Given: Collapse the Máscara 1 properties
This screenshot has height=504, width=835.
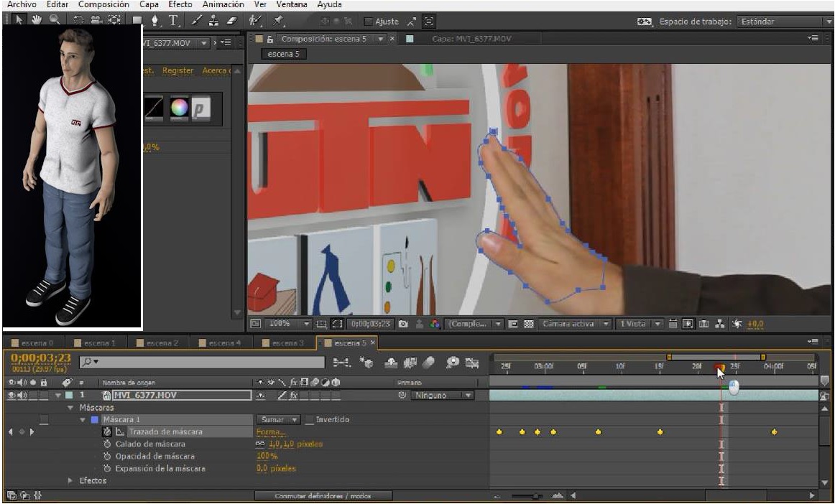Looking at the screenshot, I should click(x=83, y=420).
